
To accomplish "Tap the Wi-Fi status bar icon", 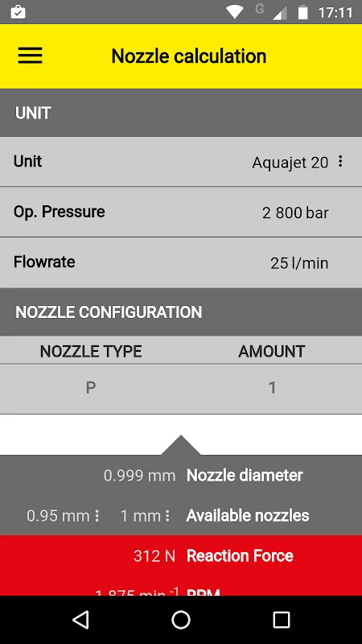I will (x=234, y=12).
